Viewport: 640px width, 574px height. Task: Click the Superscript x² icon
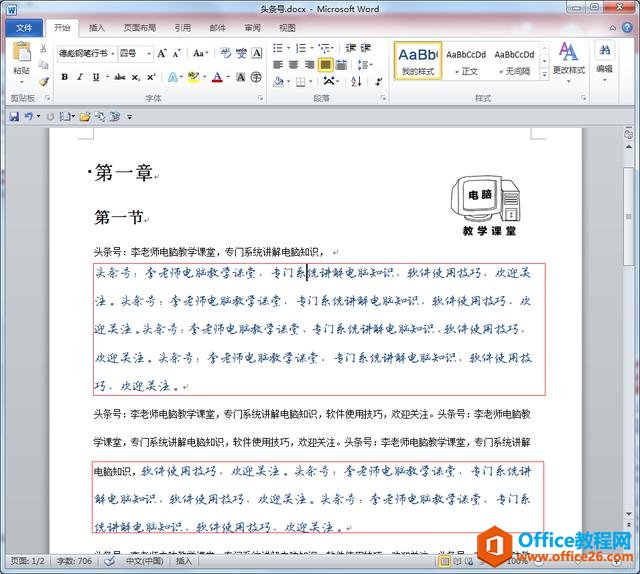point(151,77)
